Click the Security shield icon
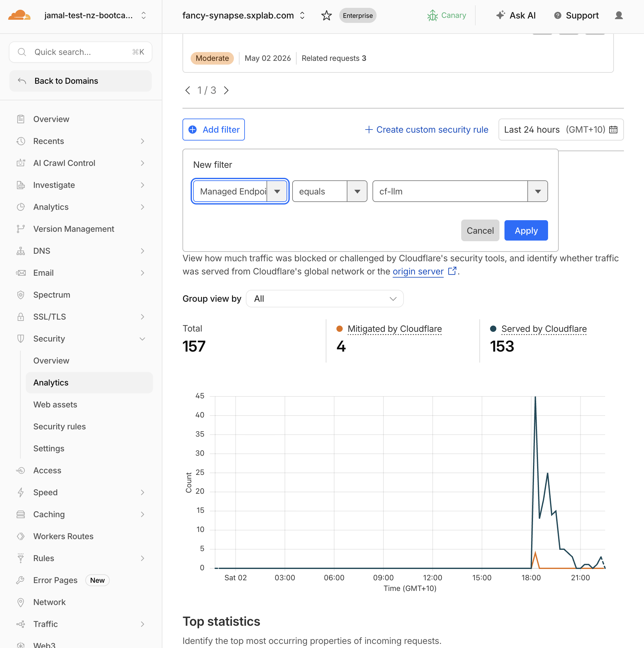644x648 pixels. click(x=21, y=339)
